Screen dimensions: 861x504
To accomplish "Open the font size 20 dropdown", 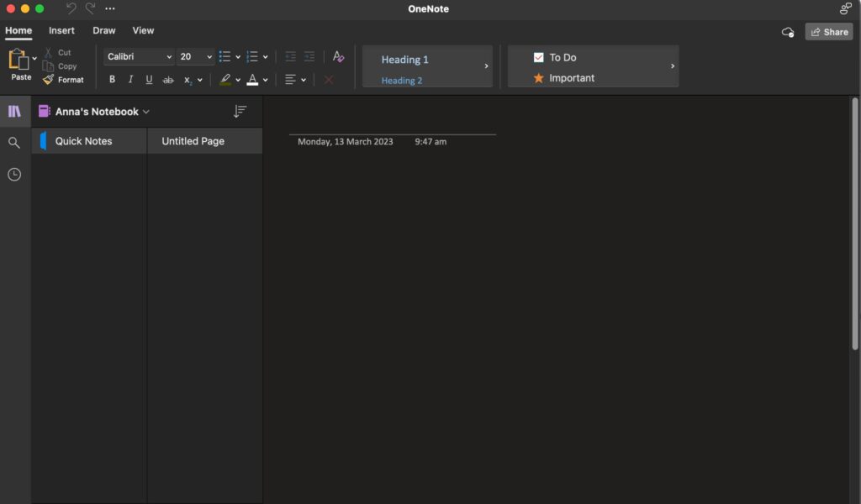I will click(195, 56).
